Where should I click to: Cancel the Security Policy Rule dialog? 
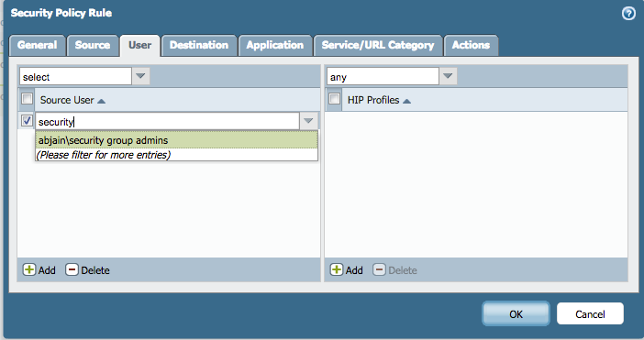[590, 313]
